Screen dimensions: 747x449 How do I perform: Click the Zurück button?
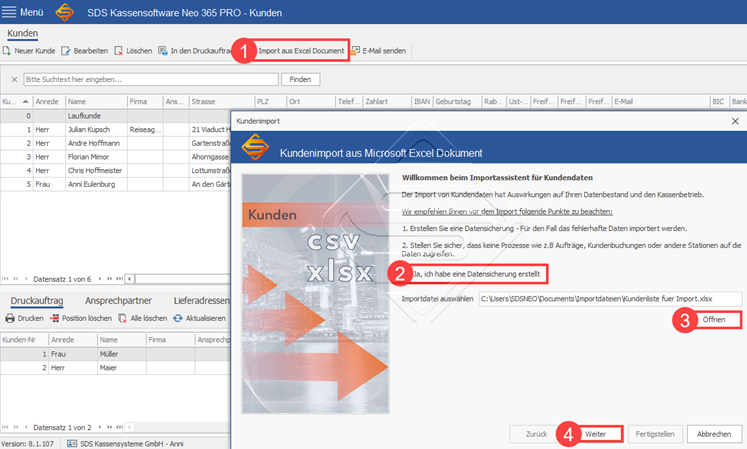pyautogui.click(x=536, y=434)
